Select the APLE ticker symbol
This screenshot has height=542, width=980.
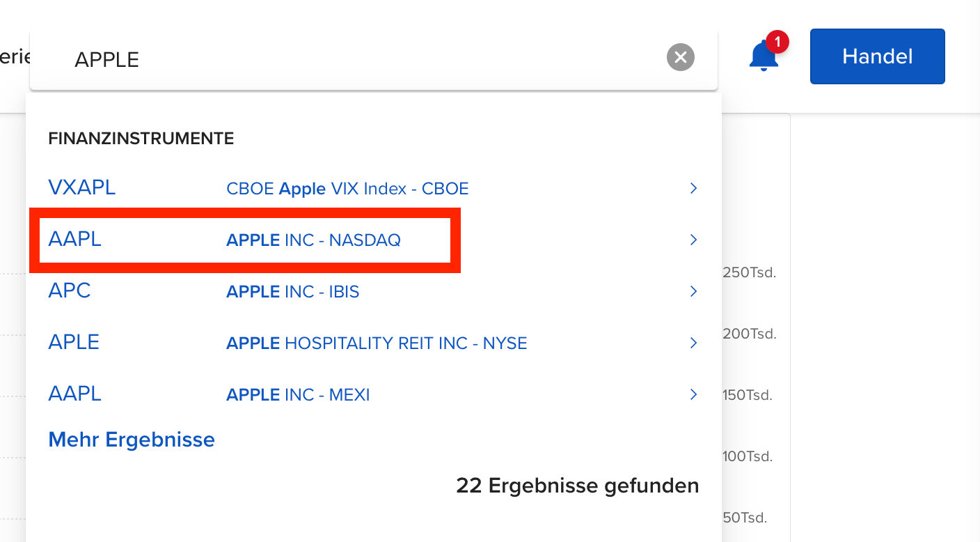73,342
